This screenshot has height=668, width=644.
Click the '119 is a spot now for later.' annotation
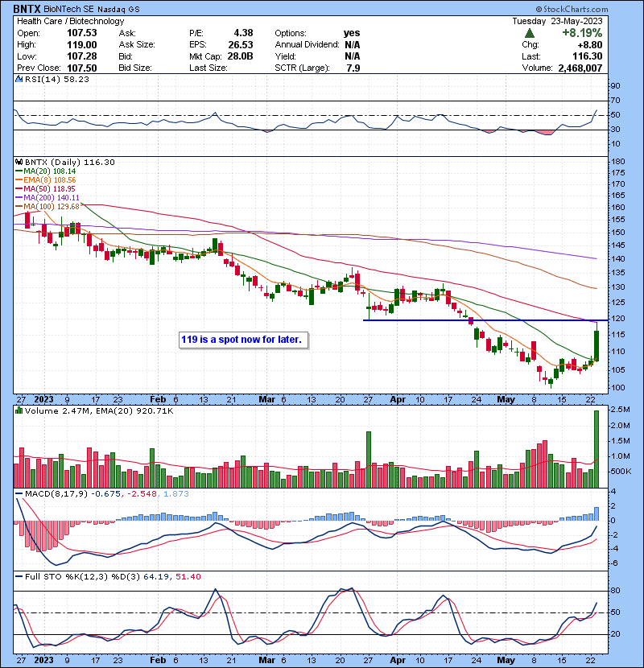(x=242, y=340)
